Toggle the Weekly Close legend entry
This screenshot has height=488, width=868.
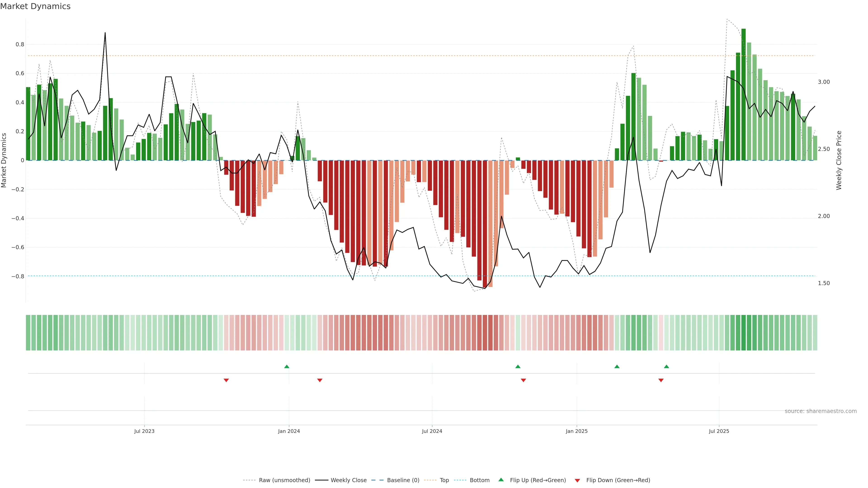click(x=348, y=480)
